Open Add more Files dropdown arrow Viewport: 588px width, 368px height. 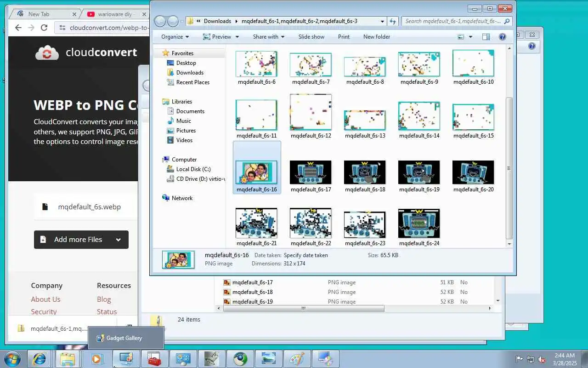[118, 240]
